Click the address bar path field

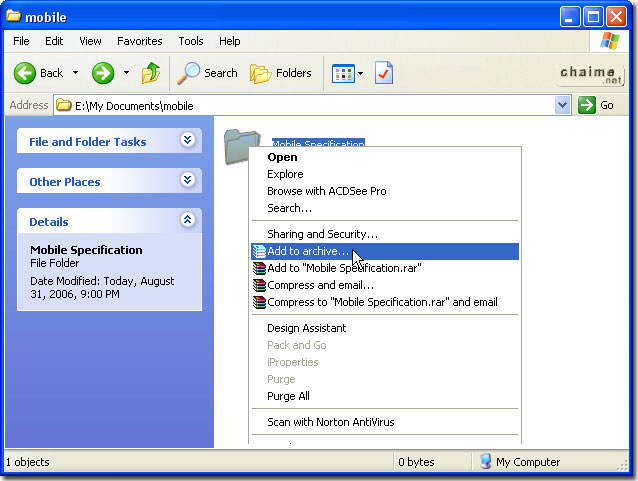click(x=300, y=105)
